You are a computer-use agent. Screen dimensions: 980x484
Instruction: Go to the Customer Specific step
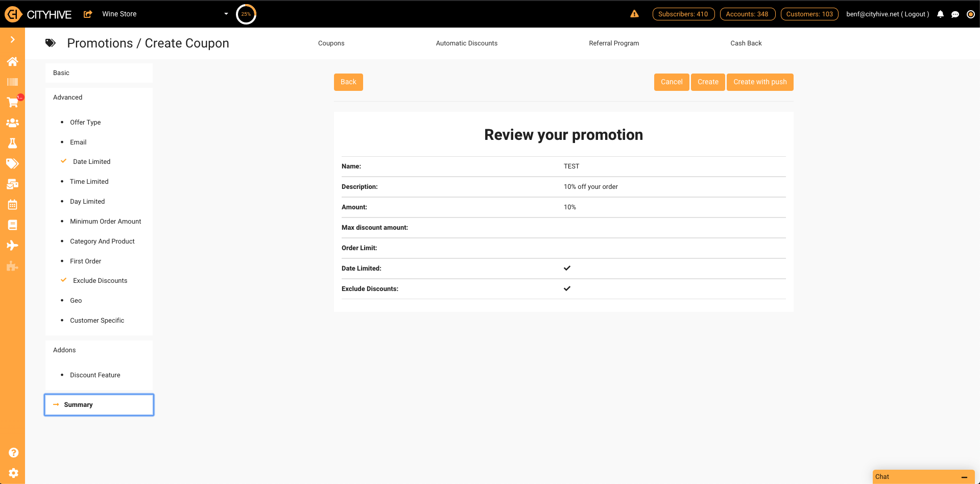97,321
